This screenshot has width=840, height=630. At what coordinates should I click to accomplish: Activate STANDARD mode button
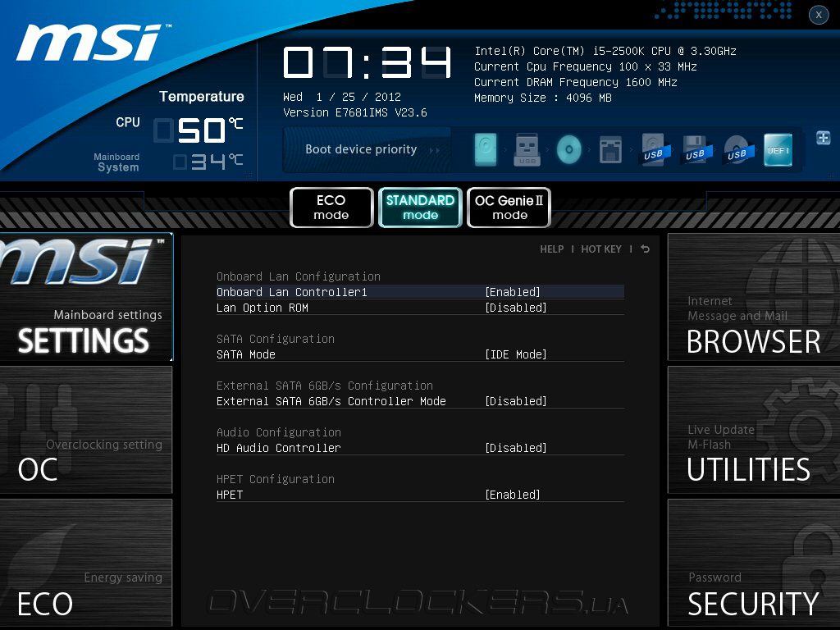[x=420, y=208]
